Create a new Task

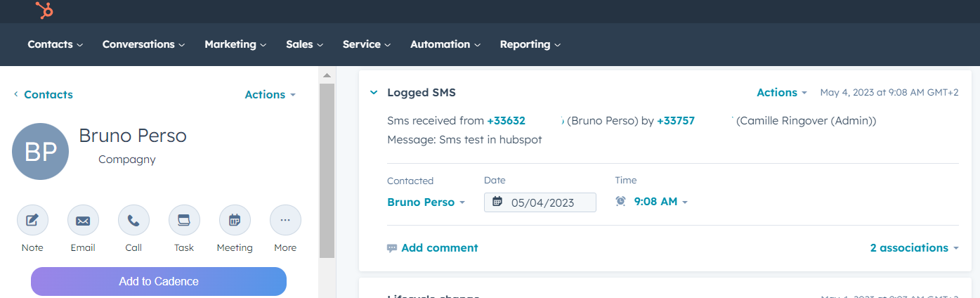184,221
